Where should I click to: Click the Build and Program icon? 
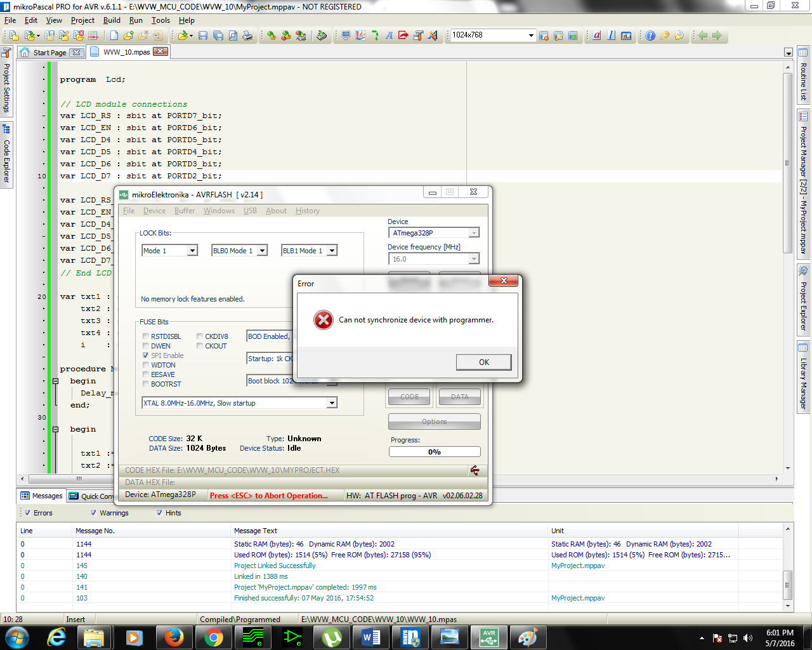[x=301, y=36]
